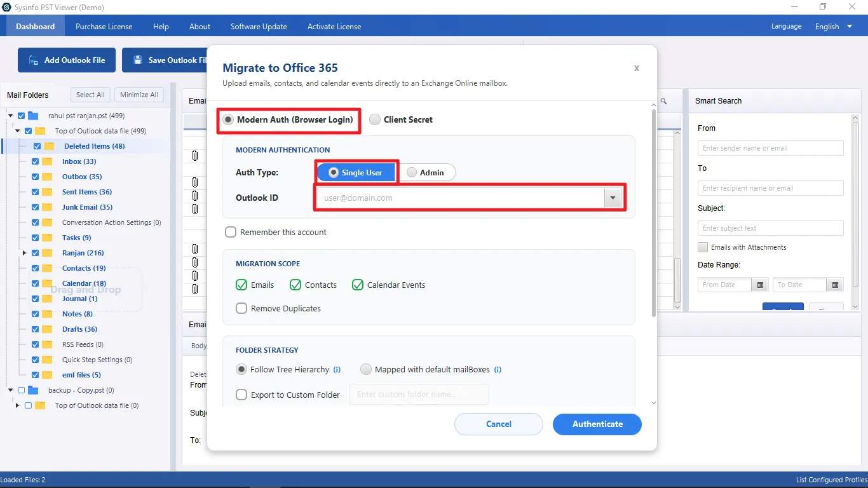The width and height of the screenshot is (868, 488).
Task: Open the From Date calendar picker icon
Action: (x=760, y=285)
